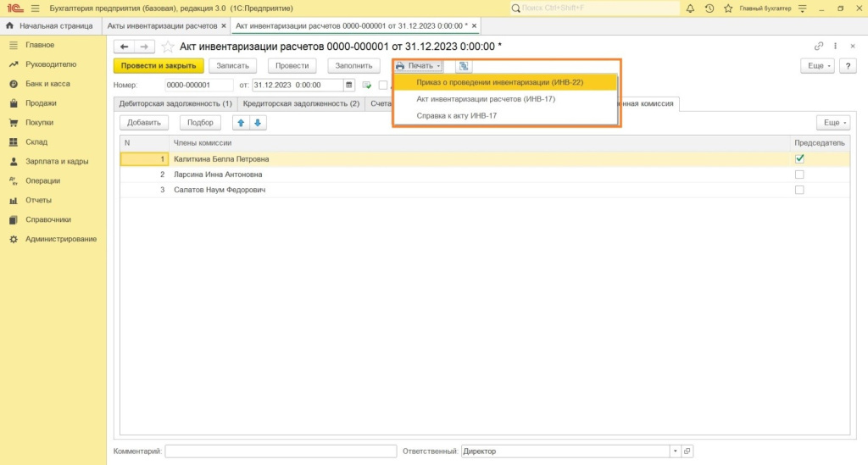The height and width of the screenshot is (465, 868).
Task: Move the commission row down with arrow
Action: pyautogui.click(x=258, y=123)
